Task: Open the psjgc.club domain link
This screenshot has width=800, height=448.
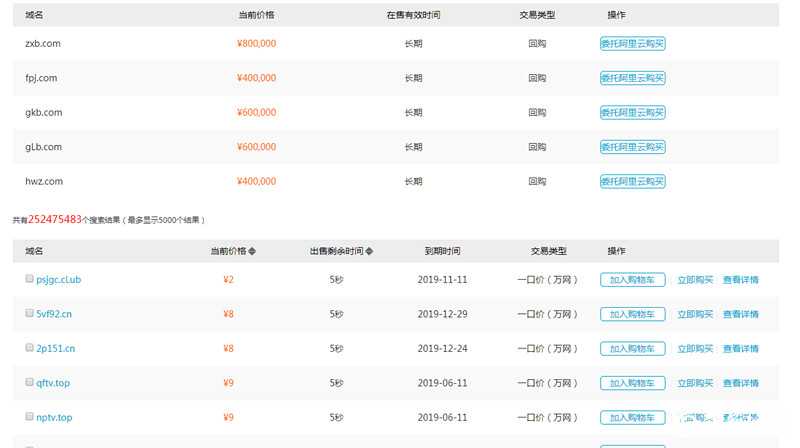Action: 58,280
